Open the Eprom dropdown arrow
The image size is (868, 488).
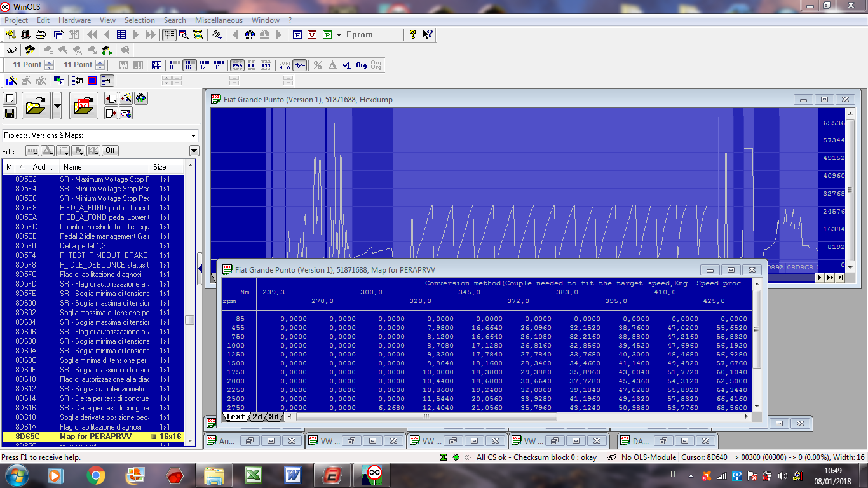click(339, 35)
